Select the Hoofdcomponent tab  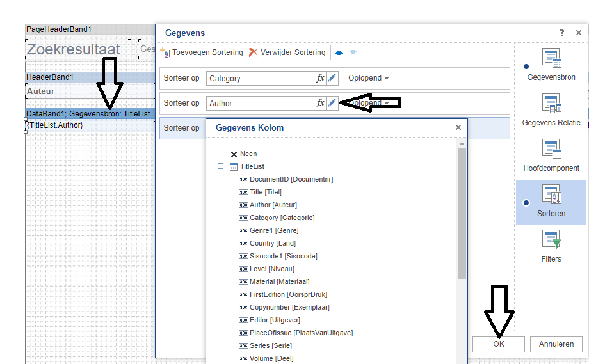click(x=551, y=155)
